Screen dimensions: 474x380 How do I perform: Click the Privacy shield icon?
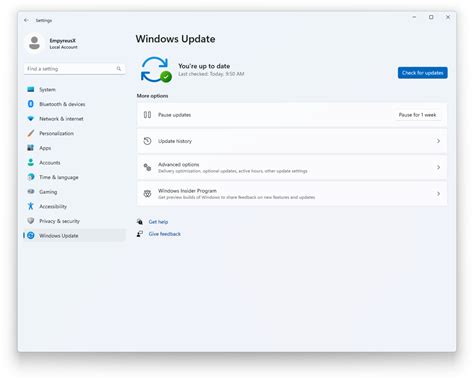tap(31, 221)
